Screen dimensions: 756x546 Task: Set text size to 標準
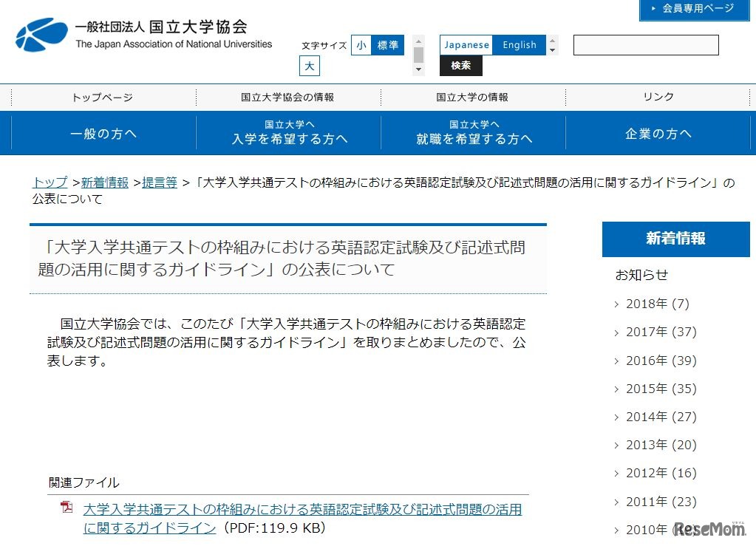(x=388, y=45)
